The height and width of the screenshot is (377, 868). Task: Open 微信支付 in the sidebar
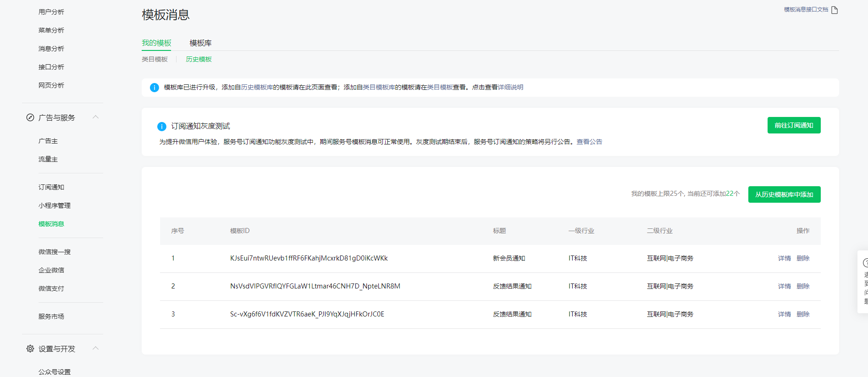[x=51, y=288]
